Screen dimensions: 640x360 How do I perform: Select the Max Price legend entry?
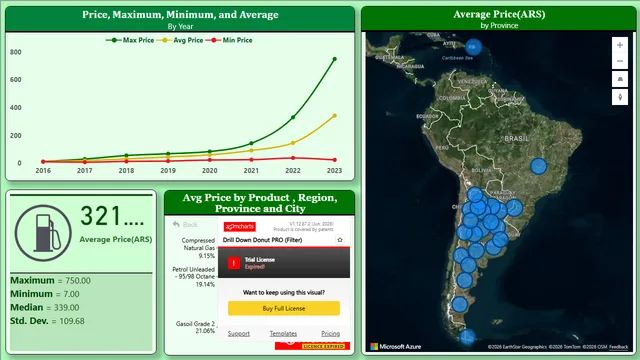coord(130,40)
